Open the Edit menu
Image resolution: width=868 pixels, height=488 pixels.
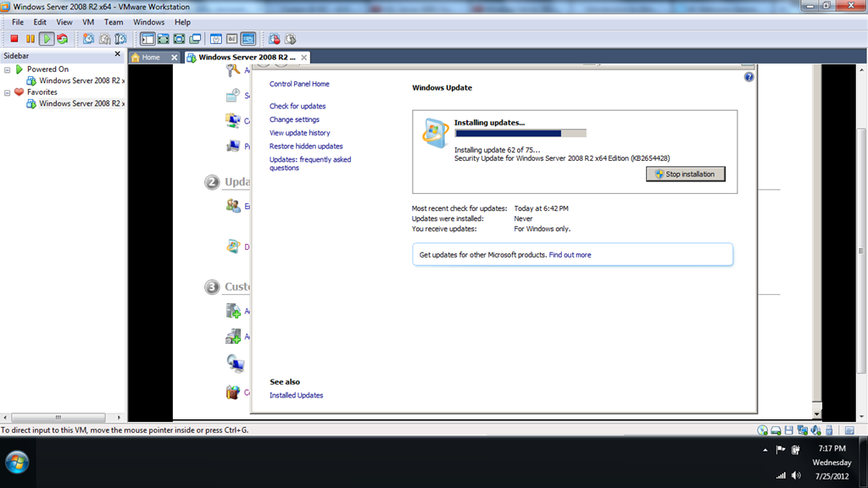[40, 22]
